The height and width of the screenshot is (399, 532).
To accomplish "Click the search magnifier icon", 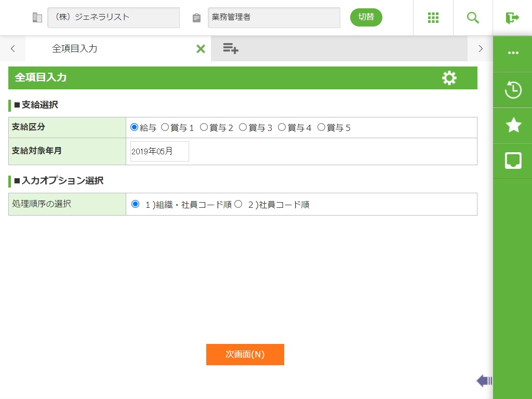I will (x=473, y=18).
